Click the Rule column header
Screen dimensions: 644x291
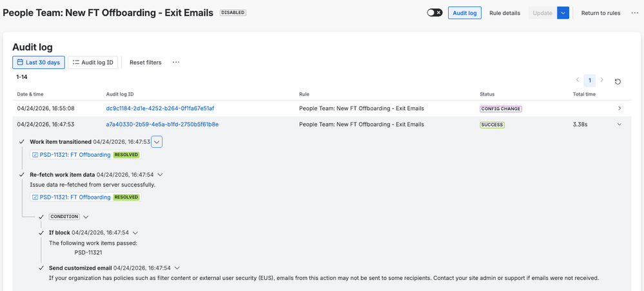tap(304, 94)
